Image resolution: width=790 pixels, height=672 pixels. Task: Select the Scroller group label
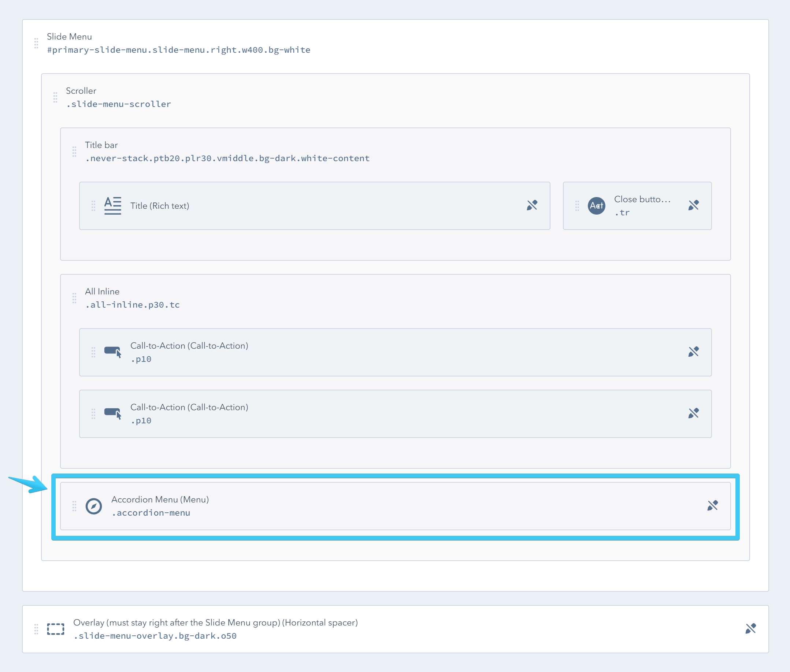pyautogui.click(x=81, y=91)
